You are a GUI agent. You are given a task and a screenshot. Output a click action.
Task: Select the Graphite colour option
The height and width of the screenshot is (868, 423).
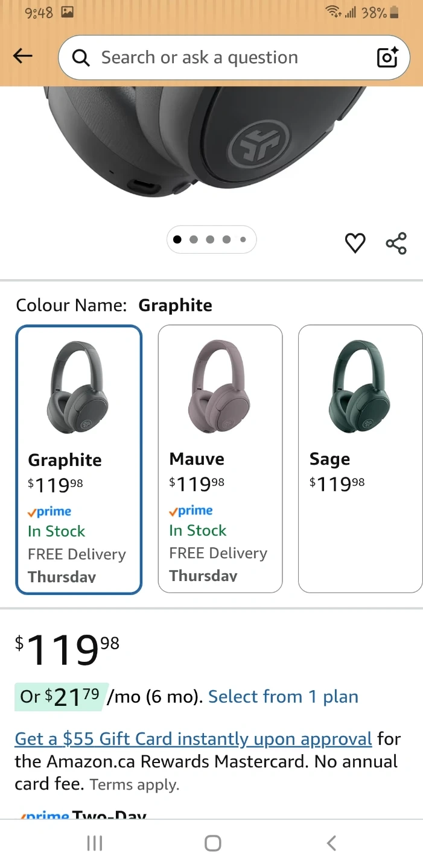click(x=79, y=459)
